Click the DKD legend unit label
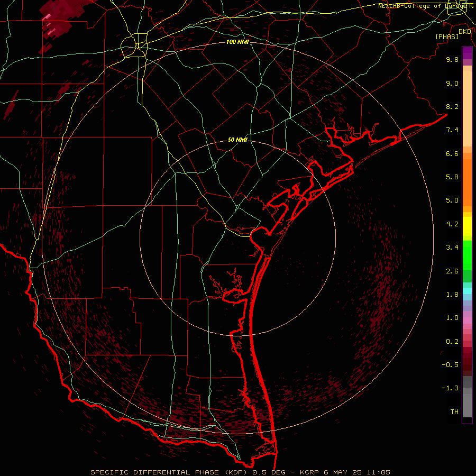This screenshot has height=476, width=476. pyautogui.click(x=465, y=32)
